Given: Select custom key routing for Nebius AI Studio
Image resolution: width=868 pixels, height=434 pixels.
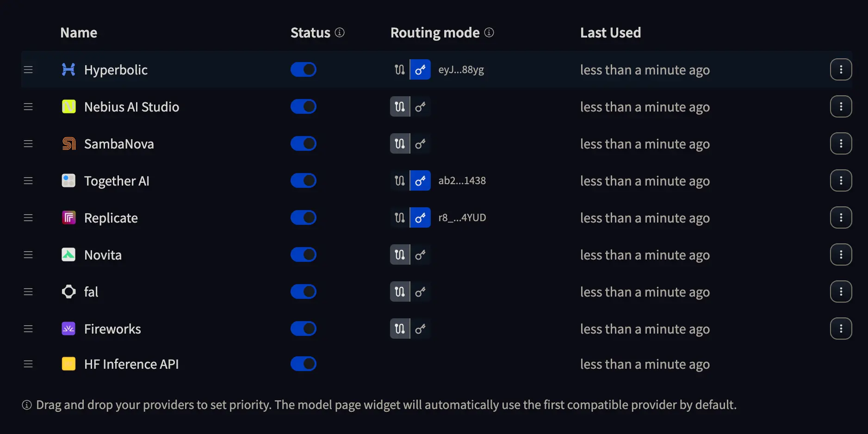Looking at the screenshot, I should 420,107.
